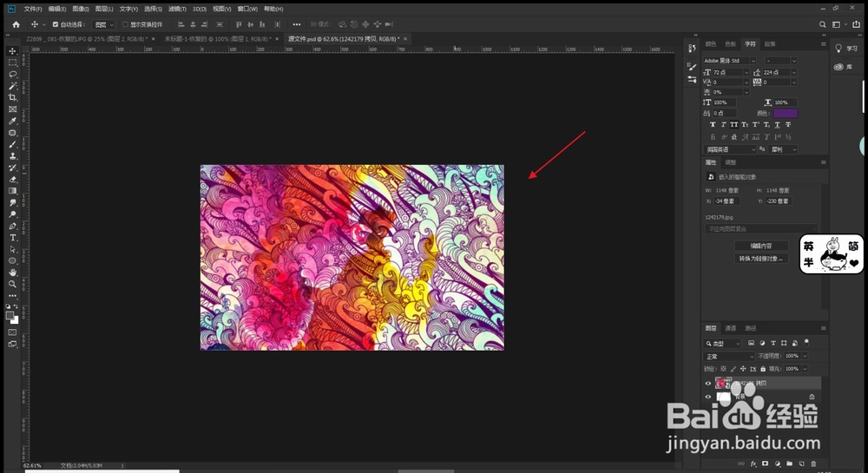
Task: Toggle the 自动选择 checkbox
Action: click(56, 24)
